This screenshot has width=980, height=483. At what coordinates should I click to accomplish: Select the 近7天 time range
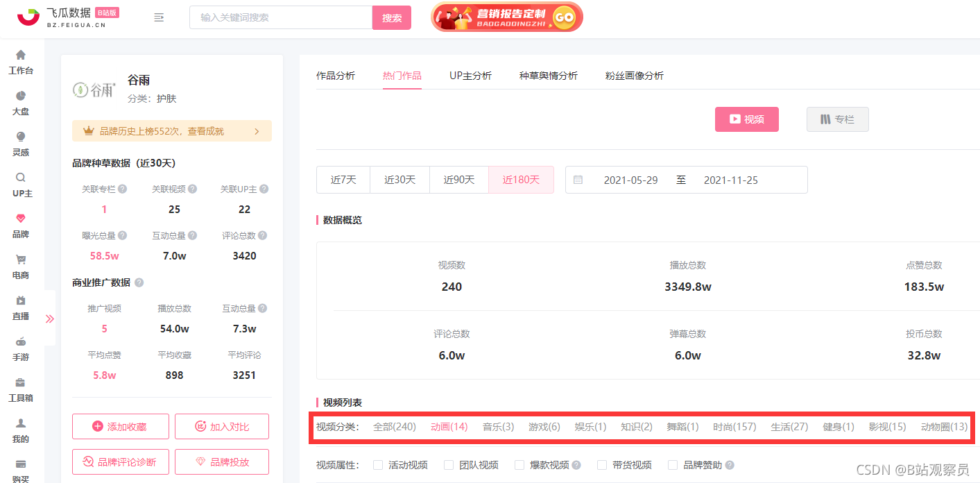343,180
